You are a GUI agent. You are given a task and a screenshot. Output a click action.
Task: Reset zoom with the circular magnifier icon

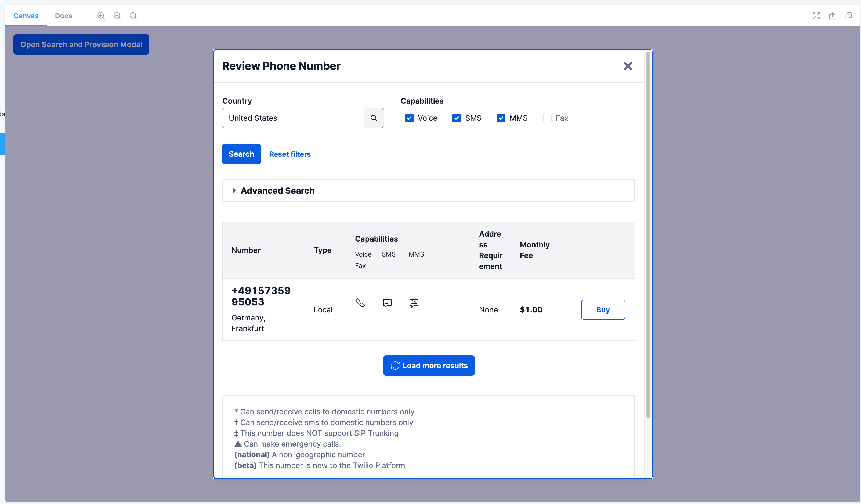pyautogui.click(x=133, y=16)
